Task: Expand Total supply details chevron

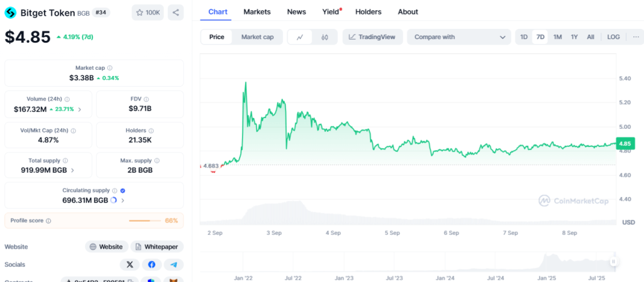Action: (73, 170)
